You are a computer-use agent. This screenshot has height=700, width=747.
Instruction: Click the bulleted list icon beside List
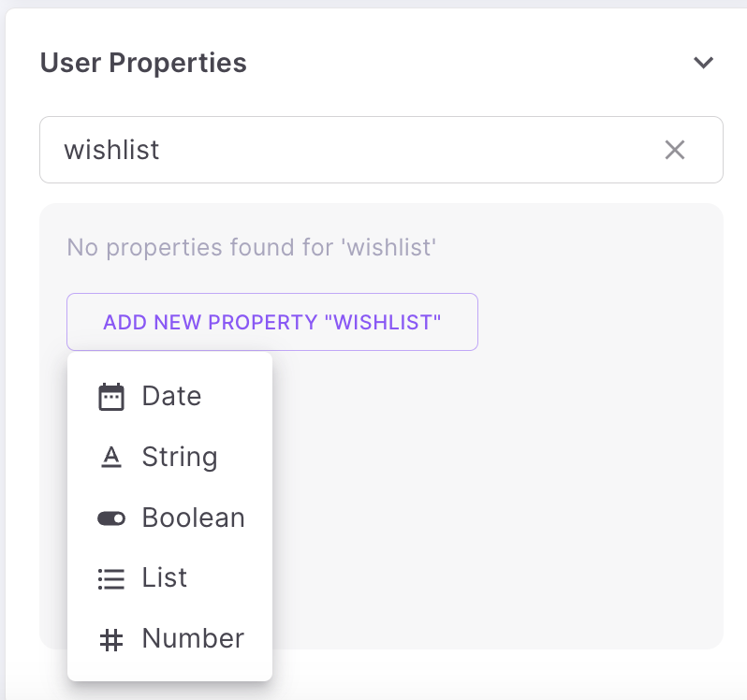click(x=111, y=579)
